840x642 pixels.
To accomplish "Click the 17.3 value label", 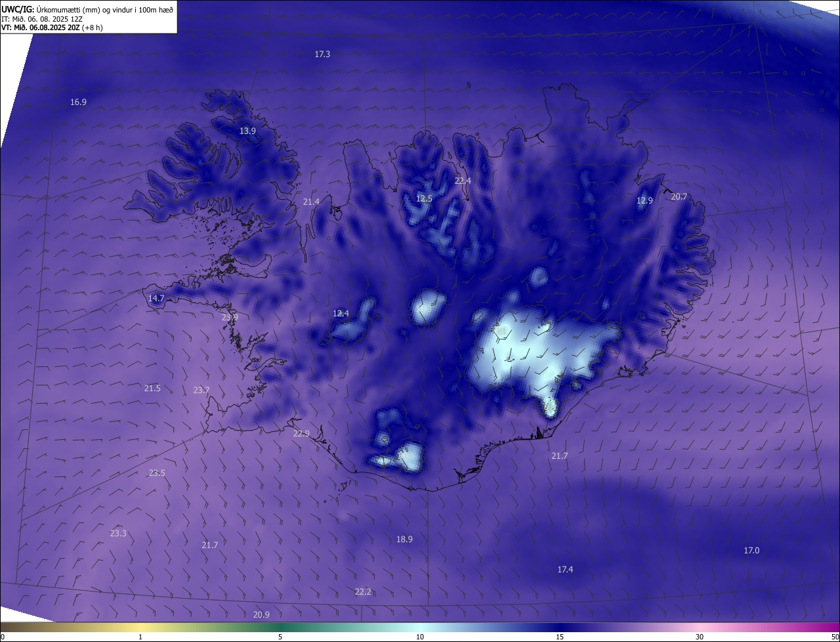I will (x=322, y=54).
